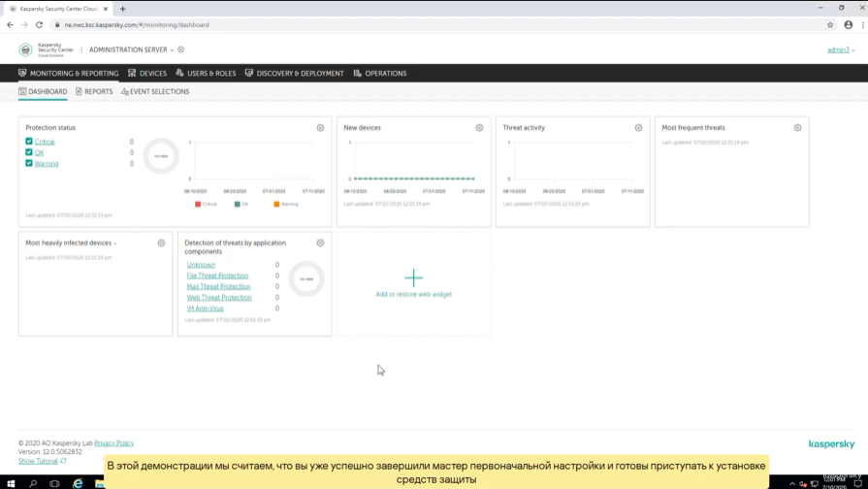This screenshot has height=489, width=868.
Task: Open Users & Roles menu
Action: tap(206, 73)
